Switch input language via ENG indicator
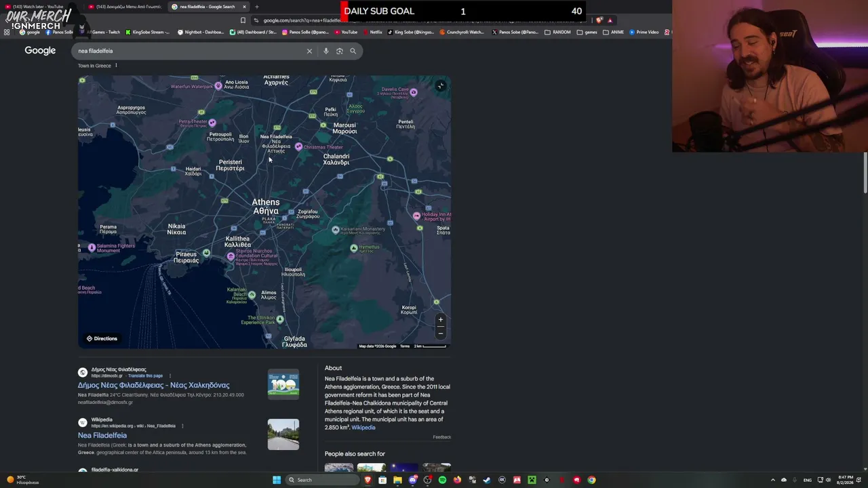Image resolution: width=868 pixels, height=488 pixels. click(808, 480)
